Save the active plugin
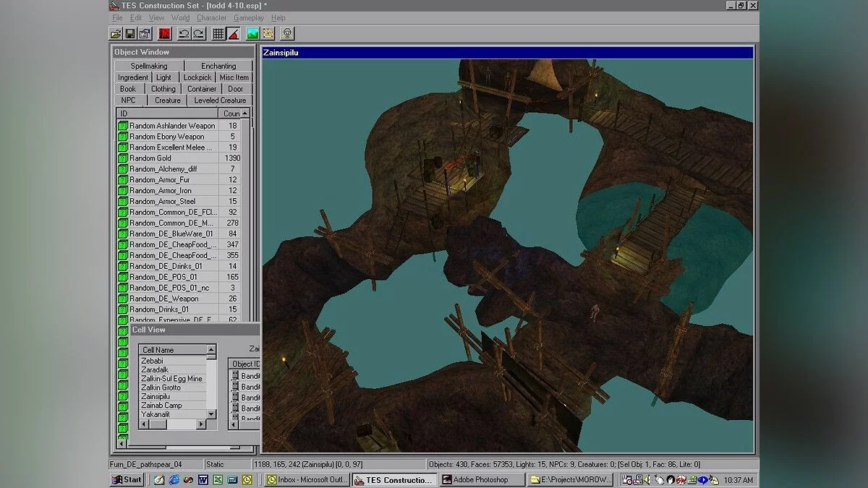The image size is (868, 488). point(130,33)
